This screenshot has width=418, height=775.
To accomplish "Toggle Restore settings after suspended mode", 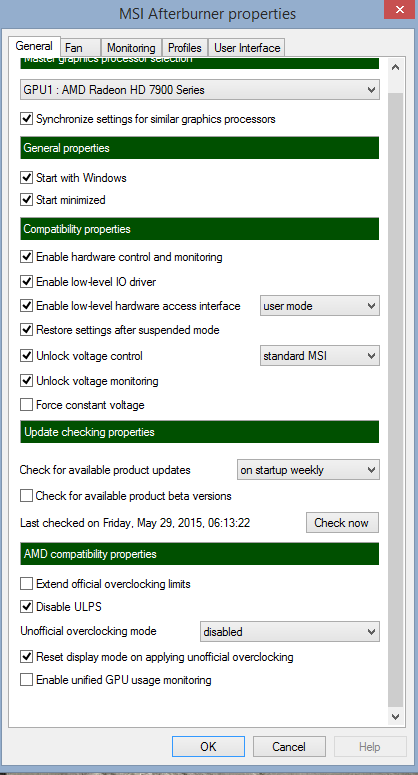I will pos(27,330).
